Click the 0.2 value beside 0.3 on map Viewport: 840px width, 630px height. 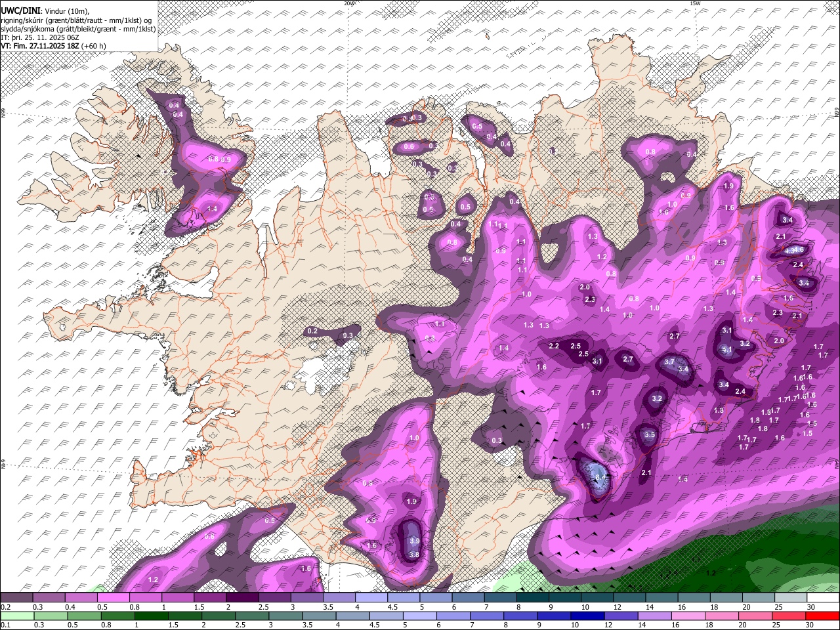coord(312,331)
